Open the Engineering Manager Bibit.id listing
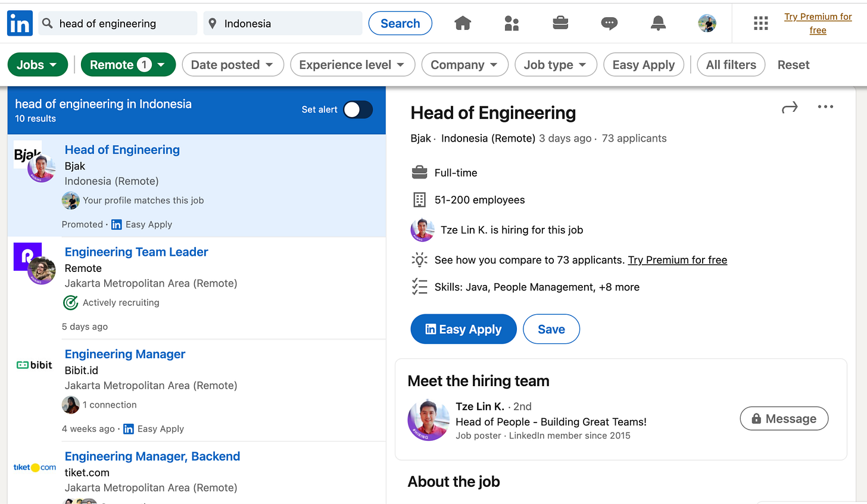 tap(125, 354)
